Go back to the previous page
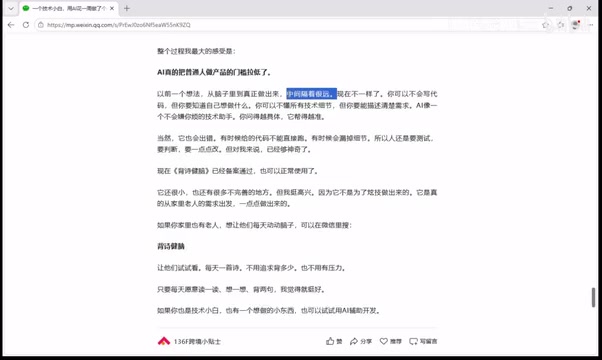Screen dimensions: 602x360 [11, 25]
